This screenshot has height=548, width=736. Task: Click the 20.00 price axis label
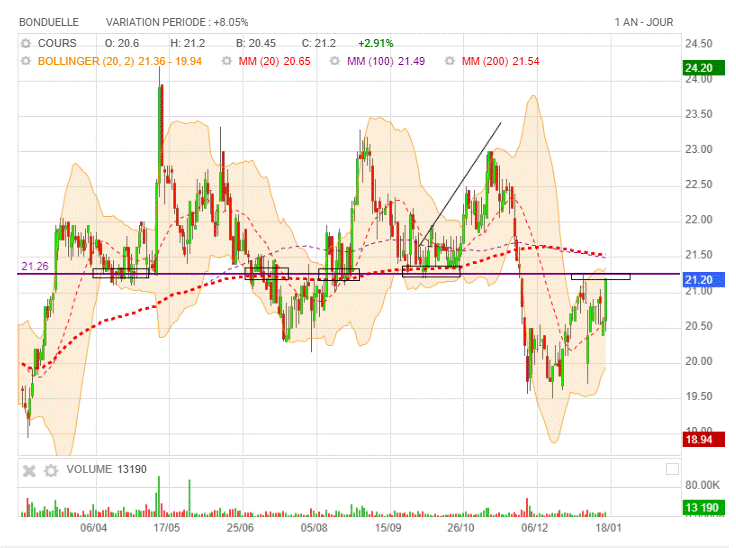point(699,361)
